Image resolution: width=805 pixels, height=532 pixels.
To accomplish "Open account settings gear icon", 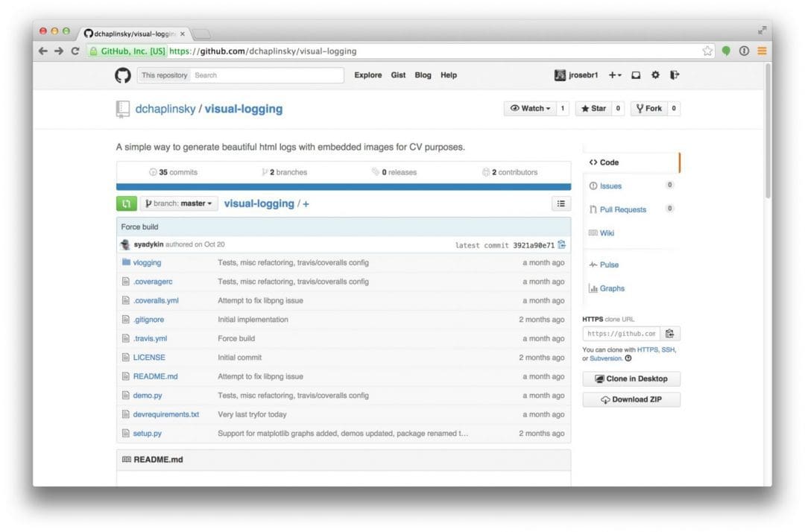I will 655,75.
